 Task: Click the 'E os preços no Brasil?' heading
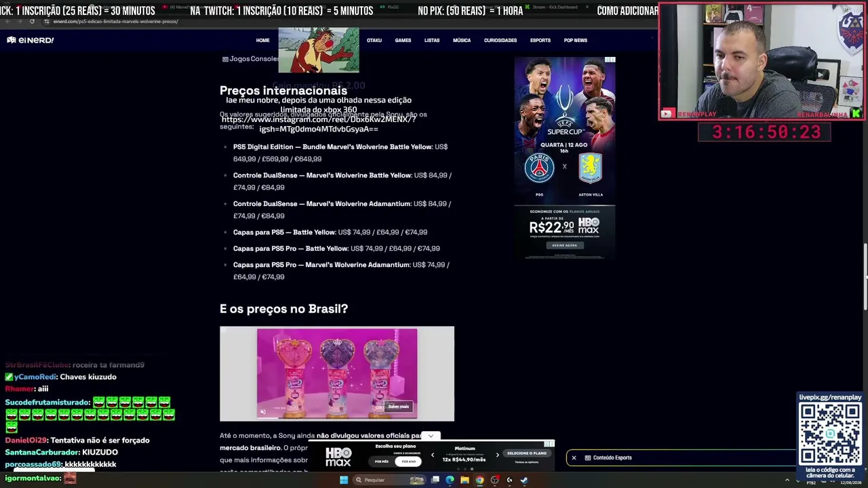(283, 308)
